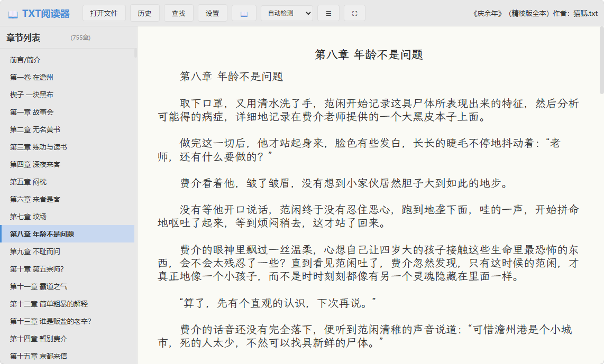Go to 第三章 练功与读书
The width and height of the screenshot is (604, 364).
point(67,147)
